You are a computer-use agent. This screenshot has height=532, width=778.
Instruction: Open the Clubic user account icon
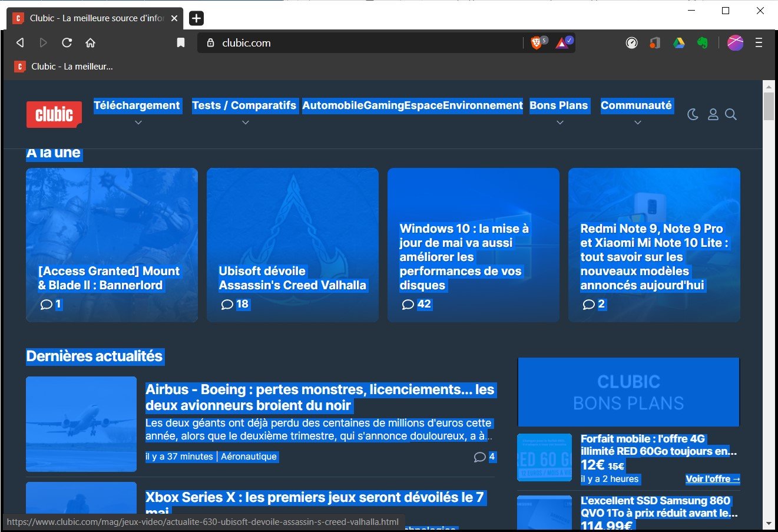coord(713,114)
